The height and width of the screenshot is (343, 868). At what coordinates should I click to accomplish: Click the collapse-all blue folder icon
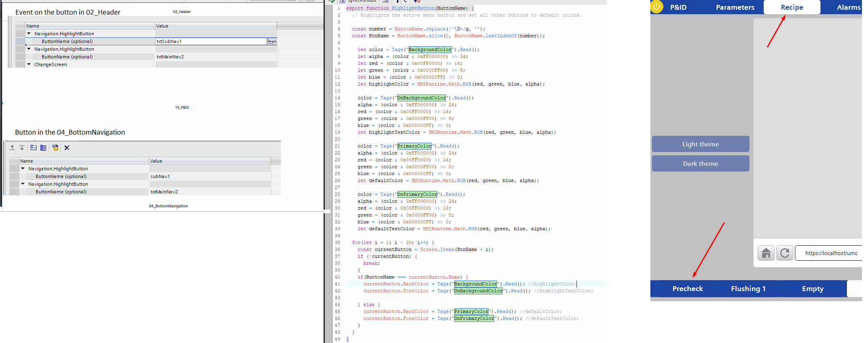pyautogui.click(x=33, y=148)
